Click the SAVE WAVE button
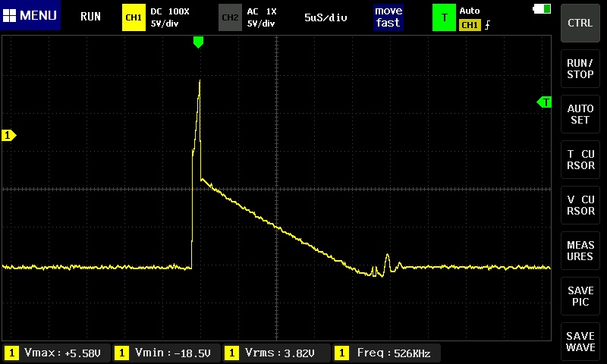Image resolution: width=607 pixels, height=364 pixels. 580,341
